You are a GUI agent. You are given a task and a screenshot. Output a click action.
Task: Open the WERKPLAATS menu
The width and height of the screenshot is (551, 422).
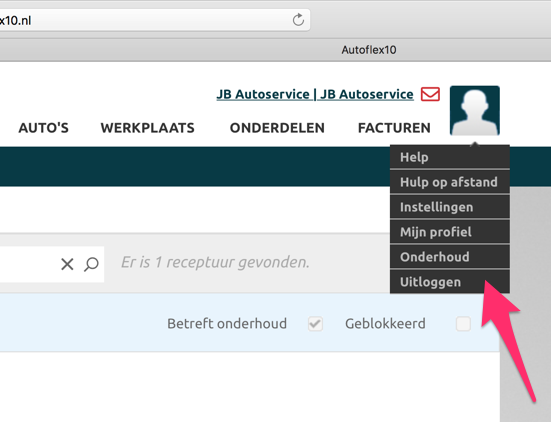pos(148,128)
